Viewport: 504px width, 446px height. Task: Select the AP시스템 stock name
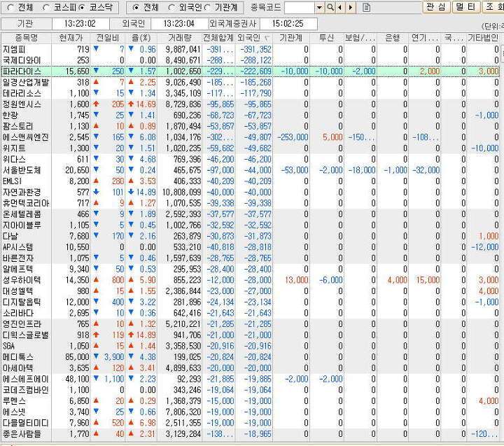tap(18, 247)
